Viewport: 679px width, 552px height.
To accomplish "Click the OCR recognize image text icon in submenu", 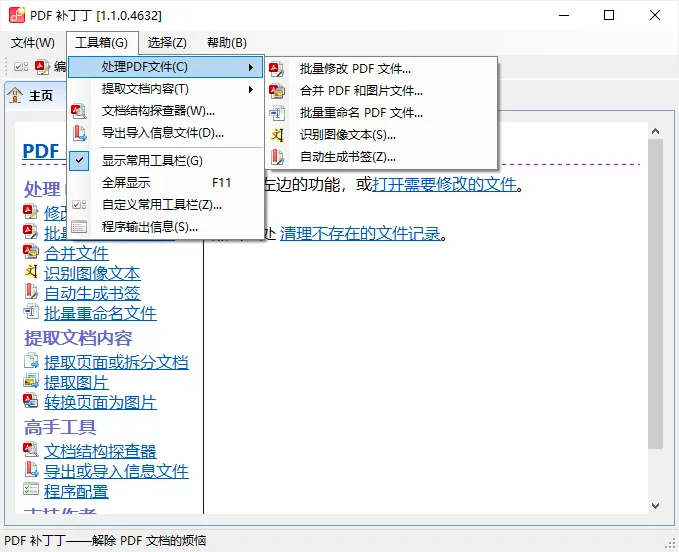I will point(276,135).
